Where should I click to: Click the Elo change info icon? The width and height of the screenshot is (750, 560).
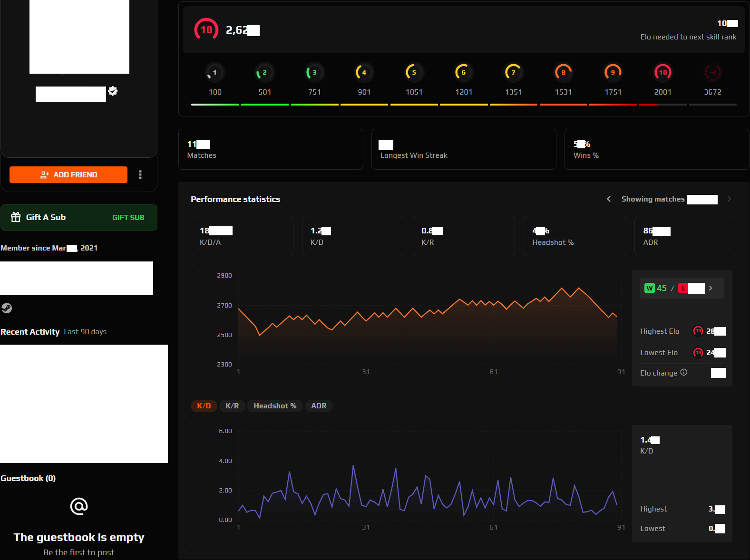[683, 372]
